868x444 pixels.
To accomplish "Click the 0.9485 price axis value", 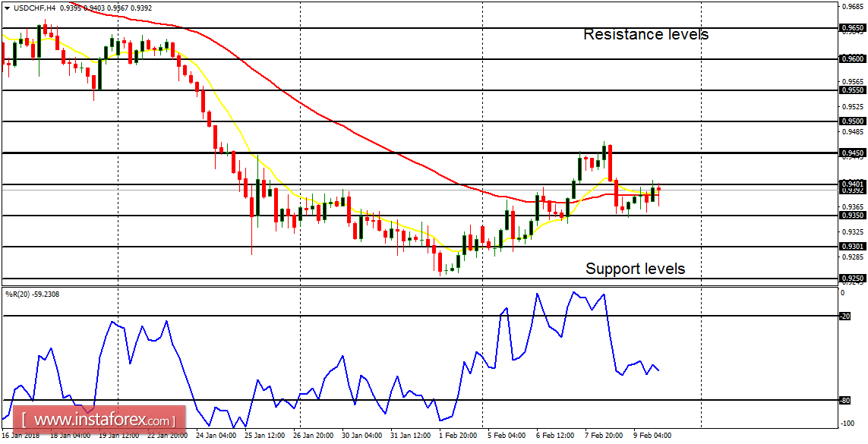I will click(x=852, y=131).
